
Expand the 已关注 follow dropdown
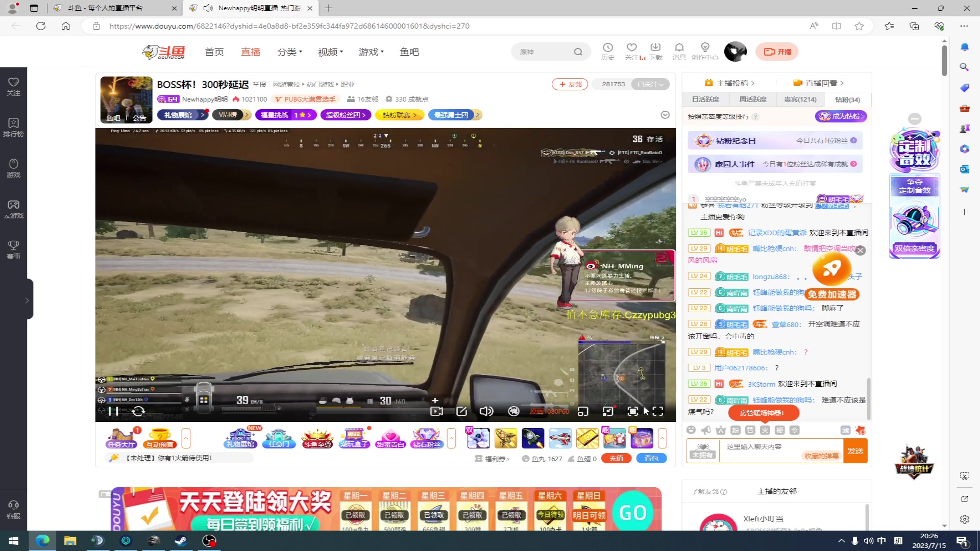point(650,84)
